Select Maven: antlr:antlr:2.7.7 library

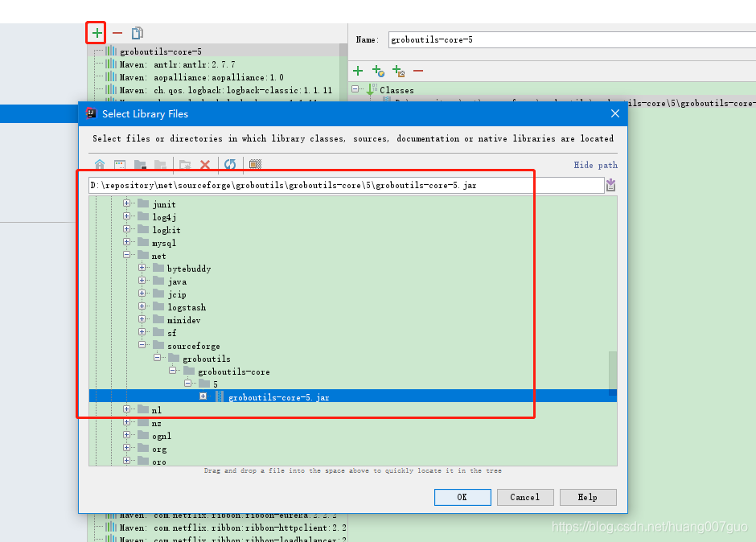point(178,64)
